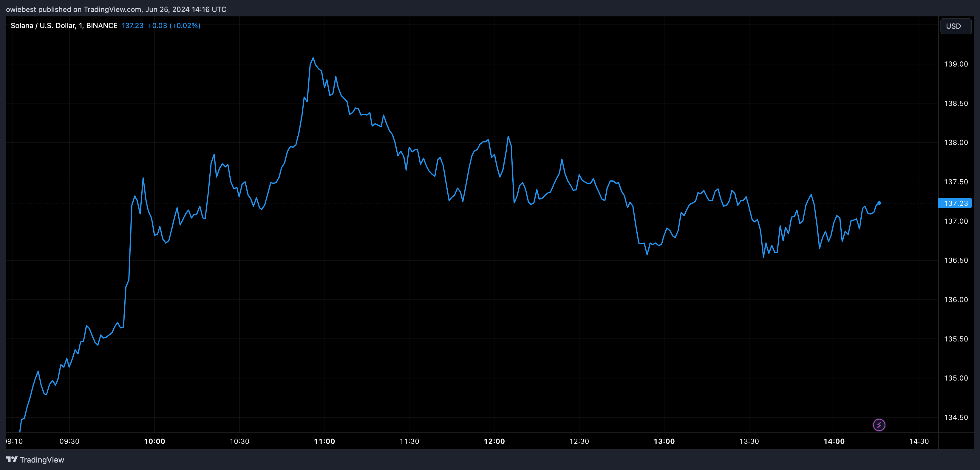This screenshot has height=470, width=980.
Task: Click the 13:30 time axis label
Action: [x=749, y=441]
